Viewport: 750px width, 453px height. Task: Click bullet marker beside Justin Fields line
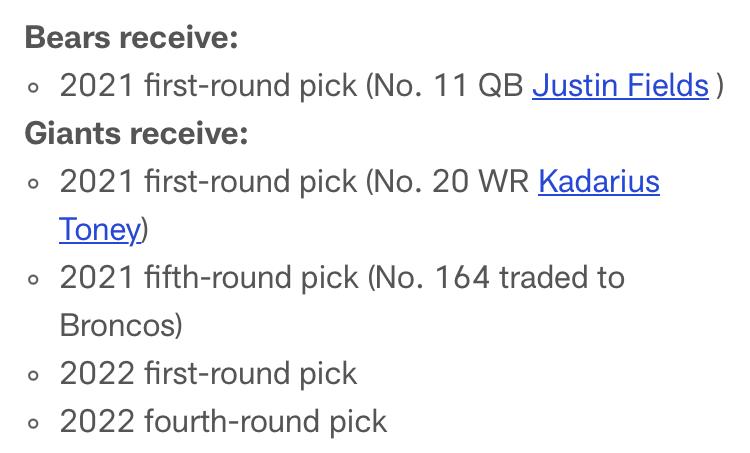click(33, 88)
